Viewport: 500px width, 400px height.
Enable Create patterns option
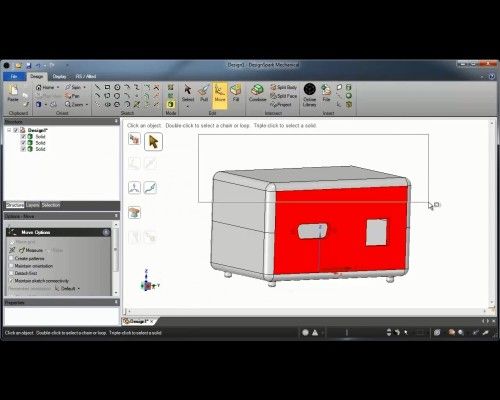tap(11, 258)
